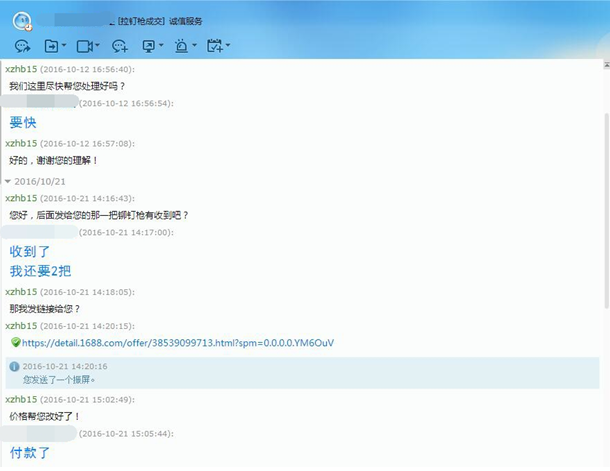Click the forward message chat bubble icon
The height and width of the screenshot is (471, 610).
click(x=22, y=46)
